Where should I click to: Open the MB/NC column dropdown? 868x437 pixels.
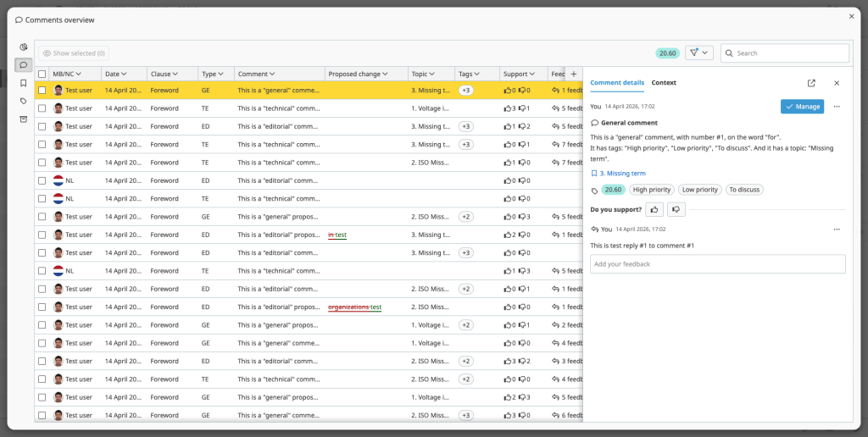coord(79,74)
